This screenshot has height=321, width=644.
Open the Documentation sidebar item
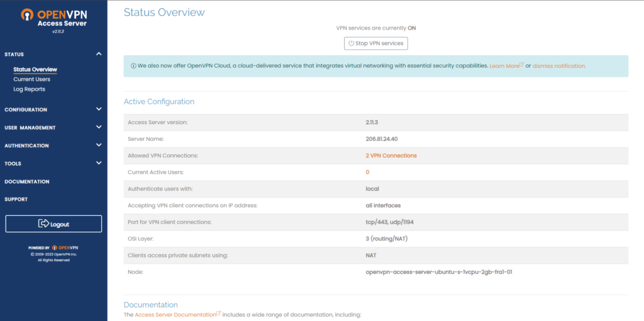tap(26, 182)
